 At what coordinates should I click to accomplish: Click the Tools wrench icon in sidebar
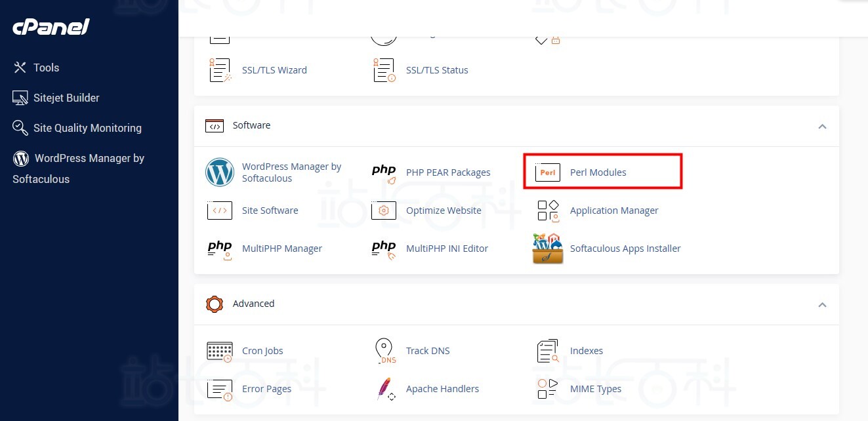20,68
